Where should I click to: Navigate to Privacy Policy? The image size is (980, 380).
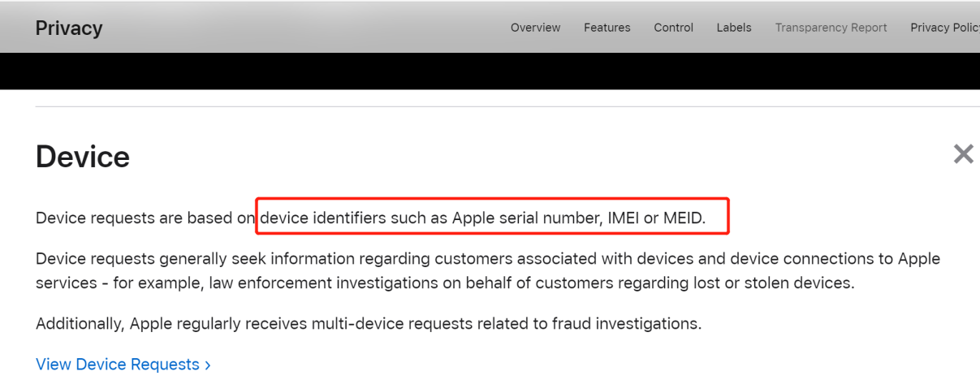pos(944,28)
